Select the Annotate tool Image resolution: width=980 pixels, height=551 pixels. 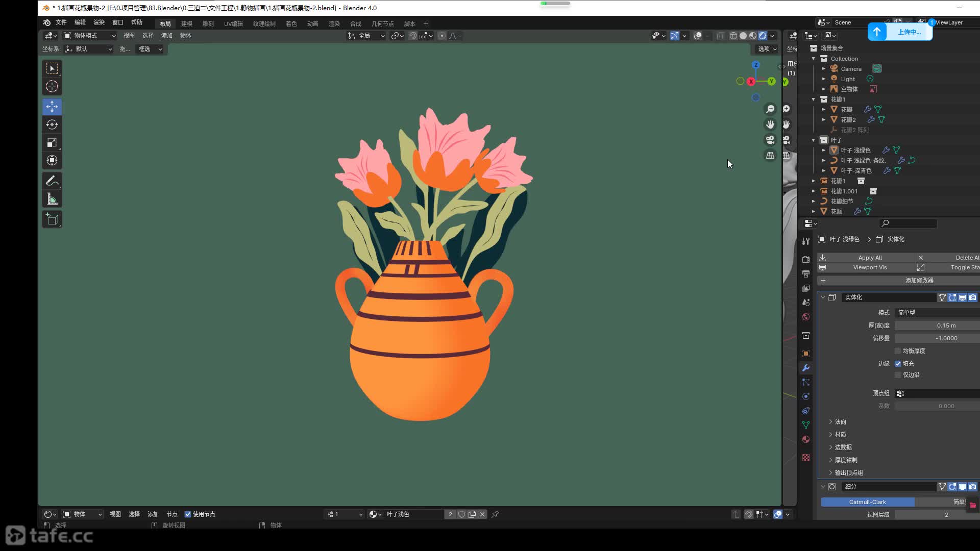52,181
